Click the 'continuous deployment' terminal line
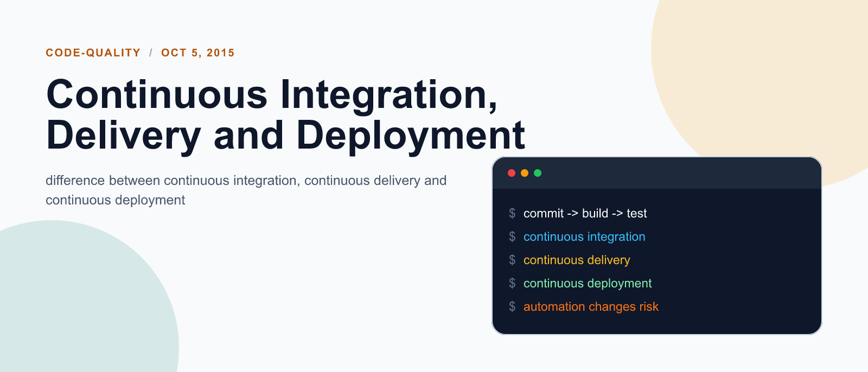 click(x=588, y=283)
